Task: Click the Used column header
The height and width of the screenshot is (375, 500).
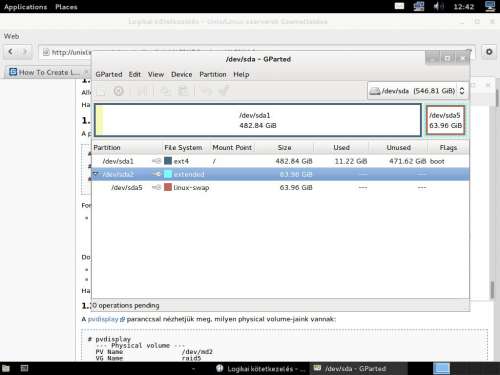Action: point(341,147)
